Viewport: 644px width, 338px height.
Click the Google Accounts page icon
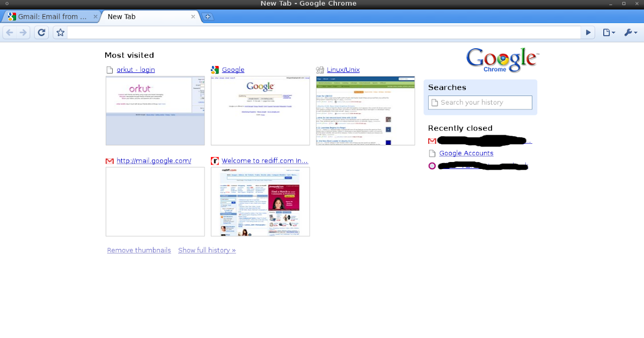pyautogui.click(x=432, y=153)
